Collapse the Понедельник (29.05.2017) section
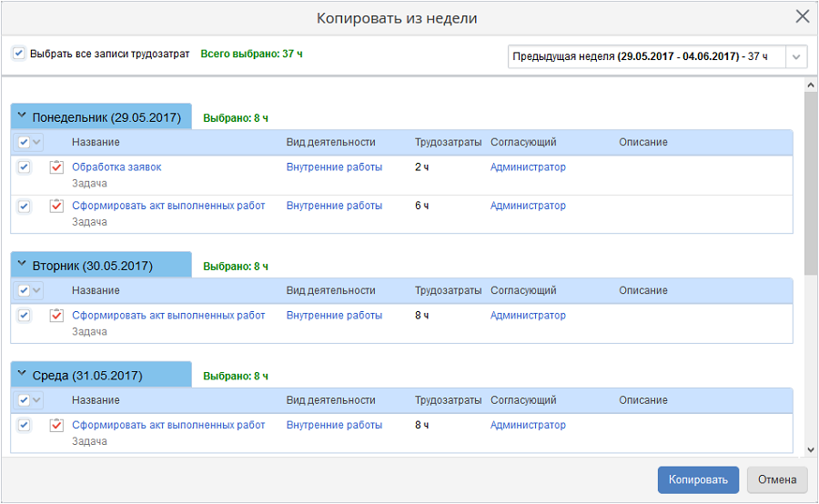819x504 pixels. [23, 117]
